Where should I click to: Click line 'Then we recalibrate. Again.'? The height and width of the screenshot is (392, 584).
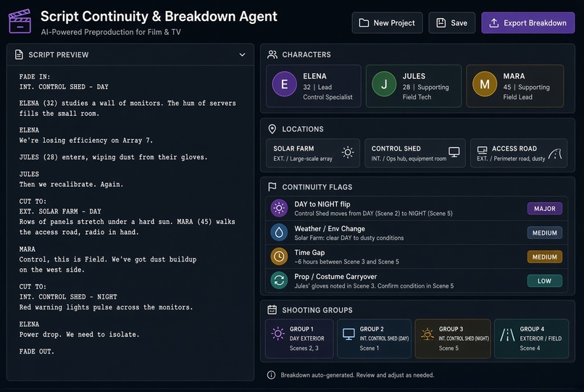pyautogui.click(x=71, y=185)
